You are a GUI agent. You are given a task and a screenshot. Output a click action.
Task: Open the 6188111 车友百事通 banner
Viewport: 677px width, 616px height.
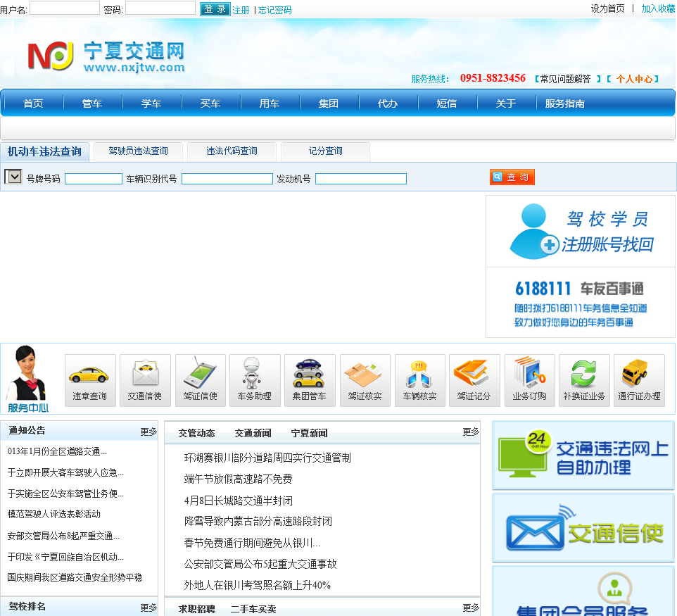coord(581,303)
